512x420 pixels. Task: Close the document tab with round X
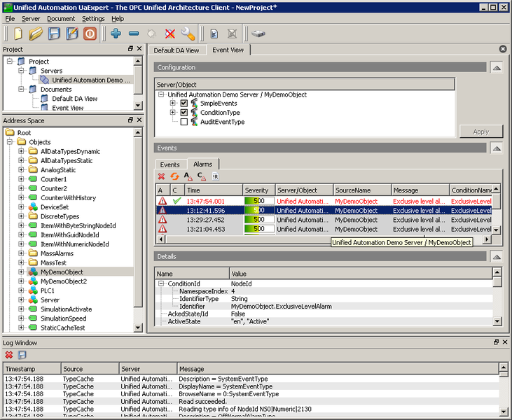503,49
